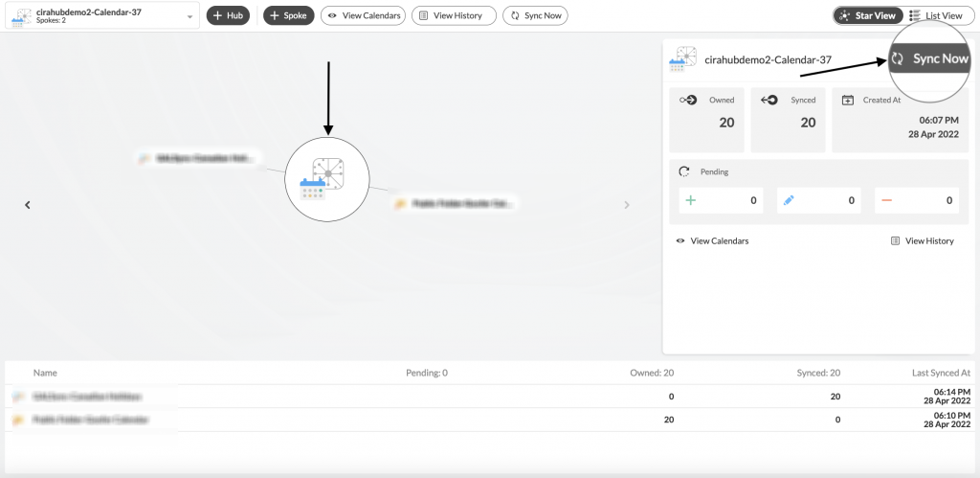Click the + Hub button
This screenshot has height=478, width=980.
(x=228, y=15)
